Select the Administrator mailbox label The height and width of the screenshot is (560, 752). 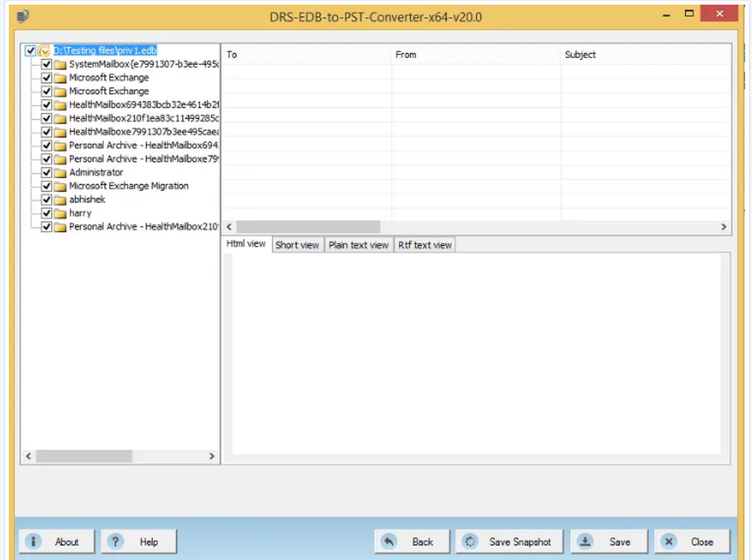96,173
